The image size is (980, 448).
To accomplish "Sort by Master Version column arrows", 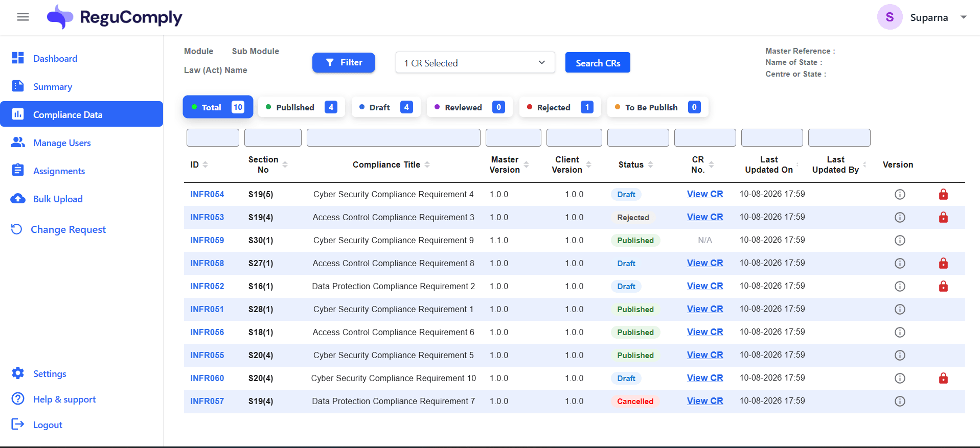I will [x=527, y=164].
